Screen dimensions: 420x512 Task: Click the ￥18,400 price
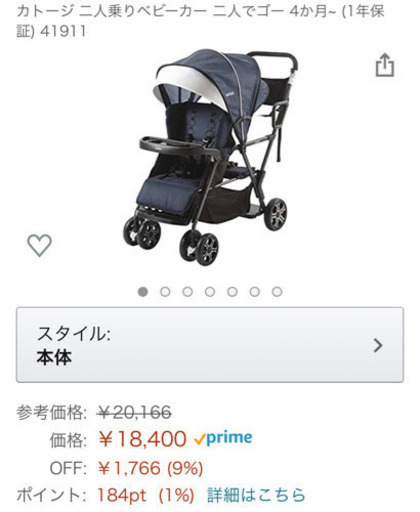point(142,439)
